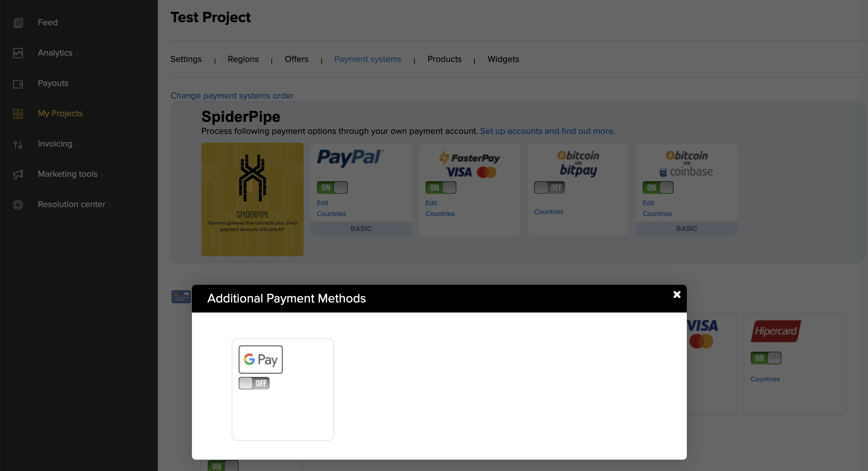Expand the Marketing tools submenu chevron

click(102, 175)
